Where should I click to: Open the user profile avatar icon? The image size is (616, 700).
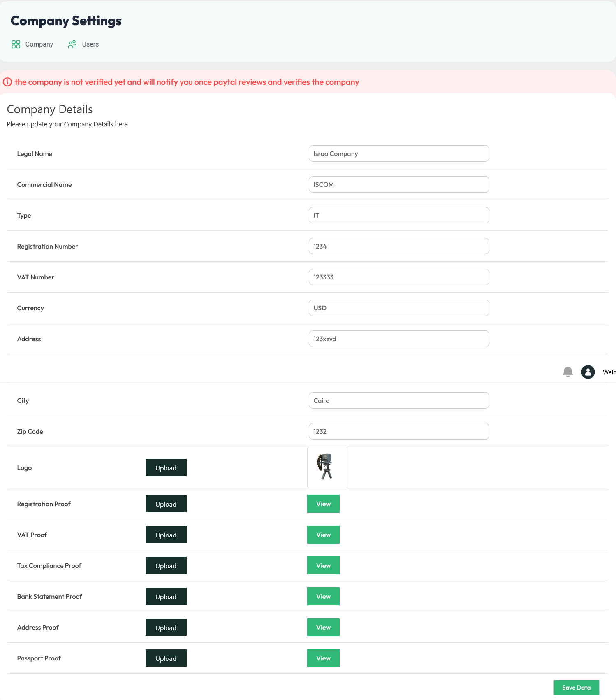[588, 372]
